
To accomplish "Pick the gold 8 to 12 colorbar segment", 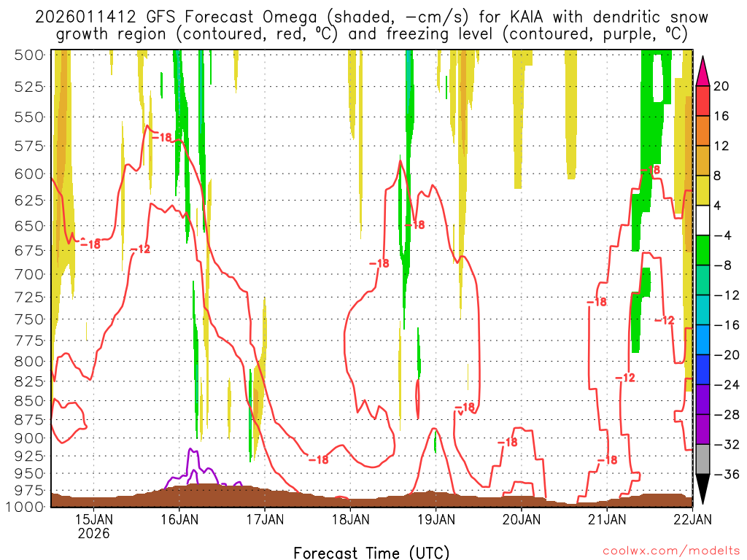I will [703, 161].
